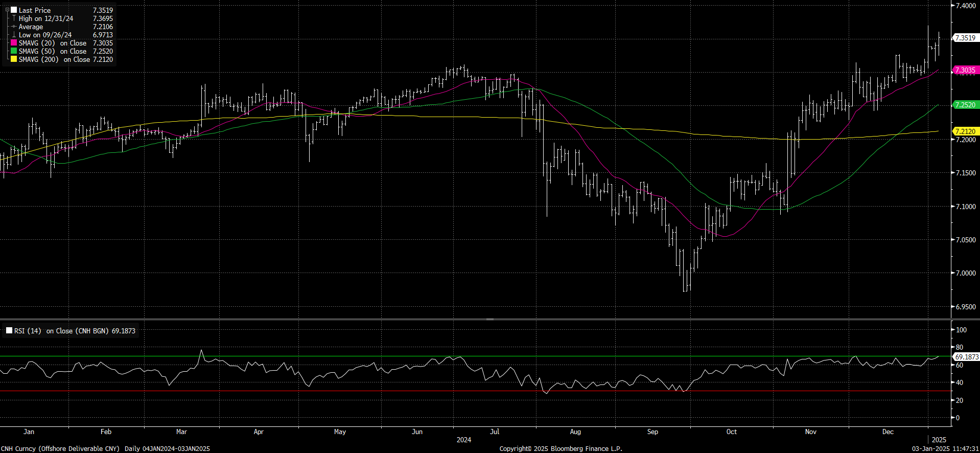Click the 7.1000 y-axis label

click(x=966, y=207)
